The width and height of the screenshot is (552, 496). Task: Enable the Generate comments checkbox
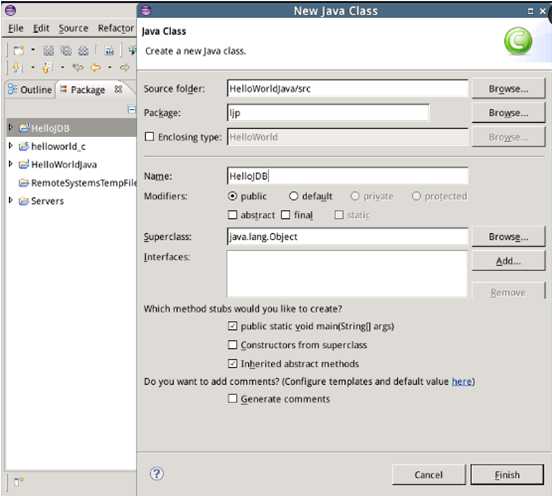pos(232,399)
